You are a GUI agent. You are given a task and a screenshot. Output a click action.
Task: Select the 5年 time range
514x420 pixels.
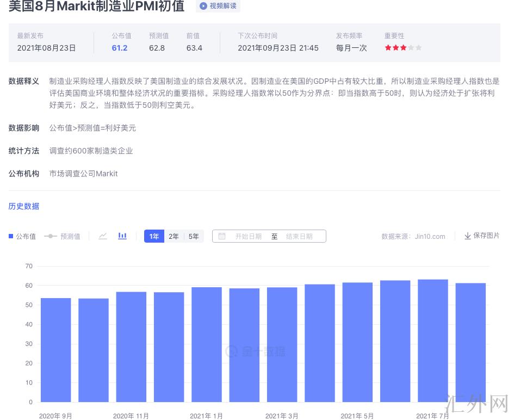(x=194, y=236)
